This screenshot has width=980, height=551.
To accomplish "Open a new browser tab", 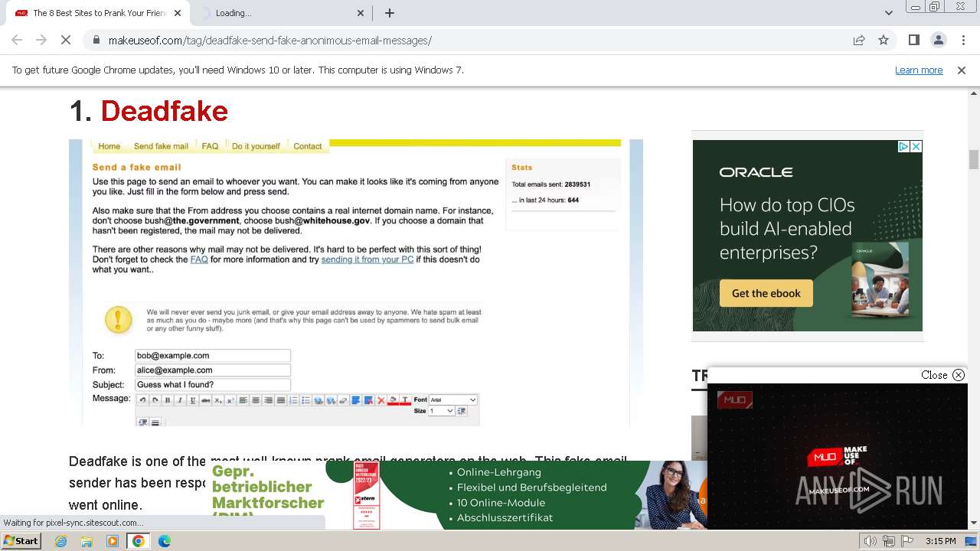I will (390, 13).
